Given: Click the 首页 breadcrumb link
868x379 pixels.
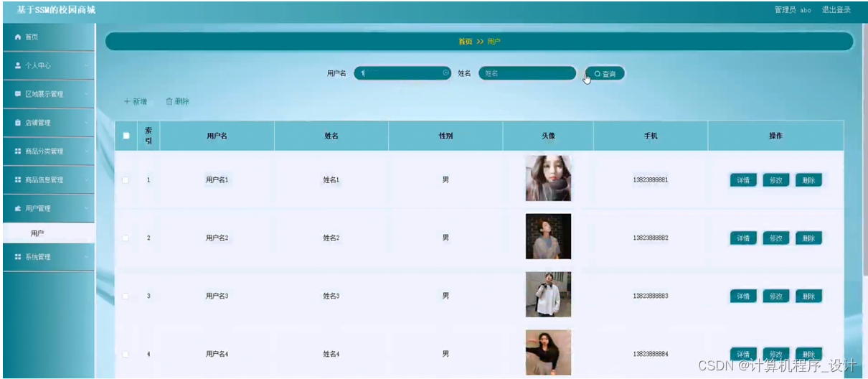Looking at the screenshot, I should coord(466,42).
